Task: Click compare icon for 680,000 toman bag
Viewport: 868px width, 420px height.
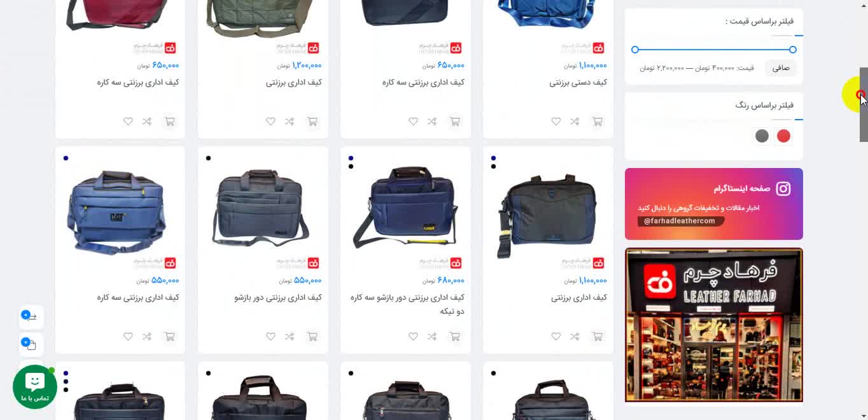Action: 431,337
